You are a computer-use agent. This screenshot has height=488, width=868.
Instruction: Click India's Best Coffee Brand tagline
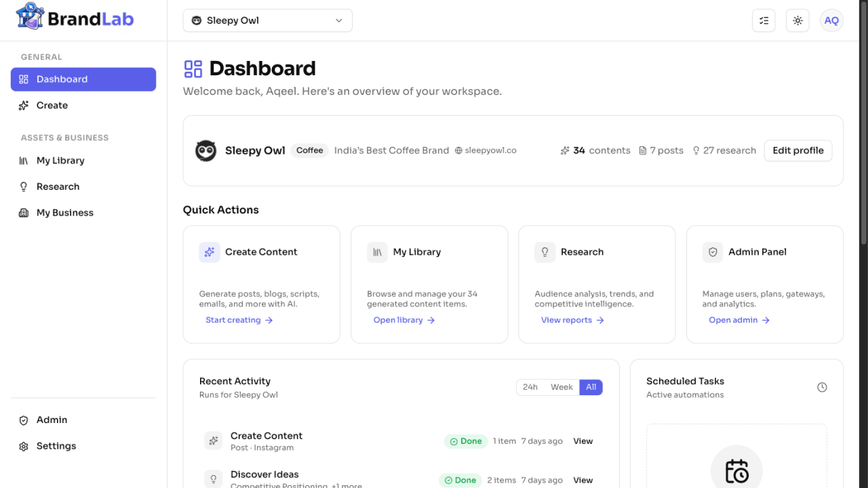pos(391,150)
